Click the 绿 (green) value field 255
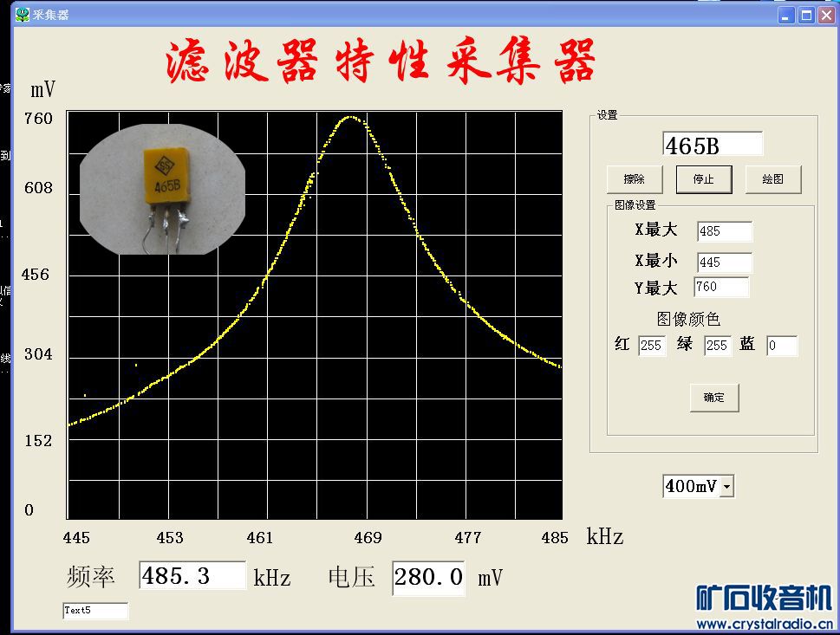 (717, 346)
